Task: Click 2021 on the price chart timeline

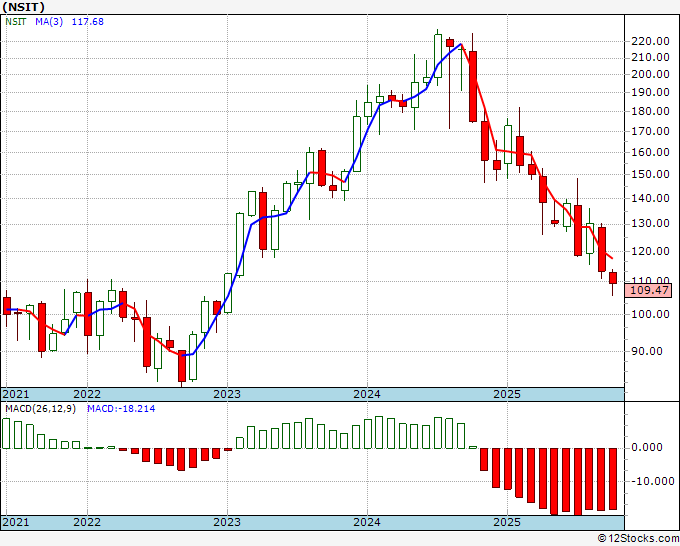Action: pyautogui.click(x=16, y=394)
